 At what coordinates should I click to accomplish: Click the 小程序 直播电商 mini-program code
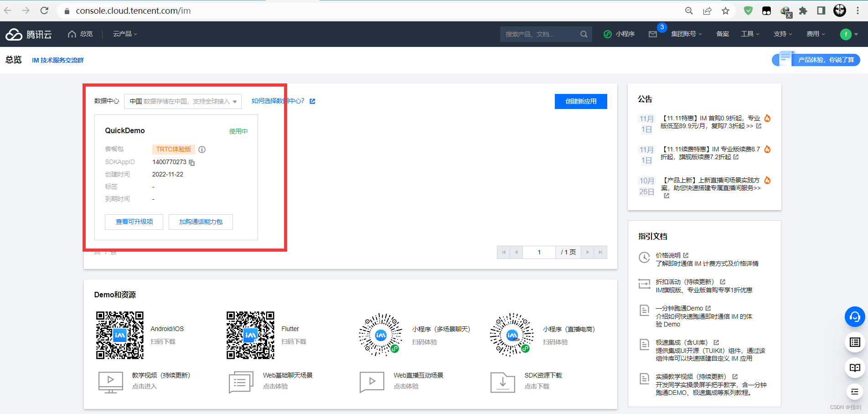(x=511, y=335)
